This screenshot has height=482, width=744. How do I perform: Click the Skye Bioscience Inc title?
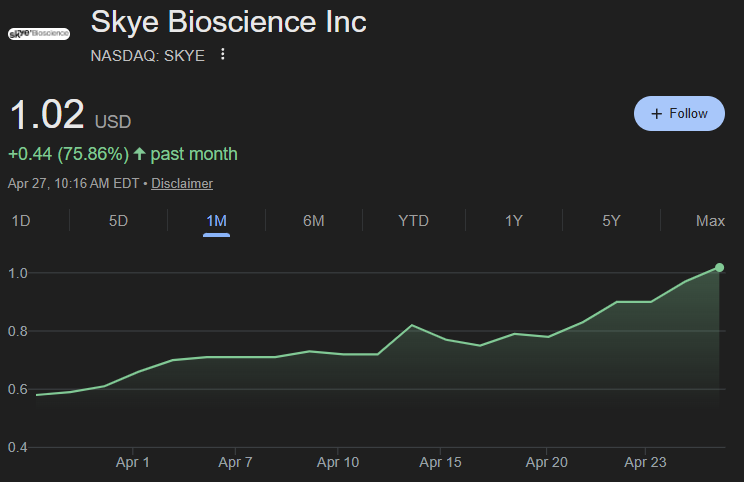click(x=228, y=22)
